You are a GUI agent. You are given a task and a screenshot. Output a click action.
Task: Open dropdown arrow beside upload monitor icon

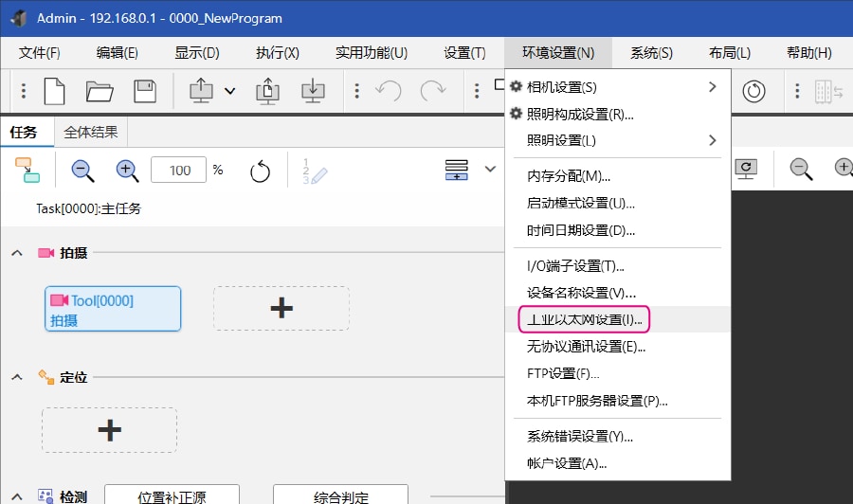(x=230, y=91)
